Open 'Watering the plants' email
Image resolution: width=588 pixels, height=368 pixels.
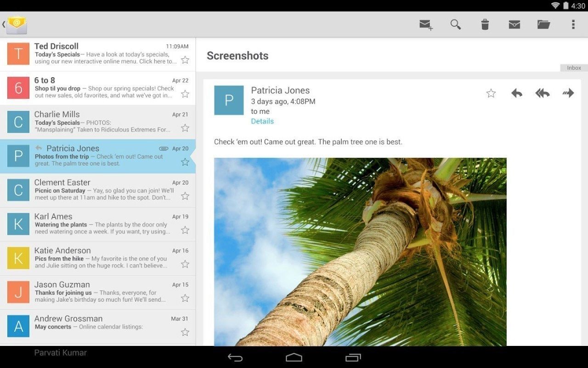[98, 224]
